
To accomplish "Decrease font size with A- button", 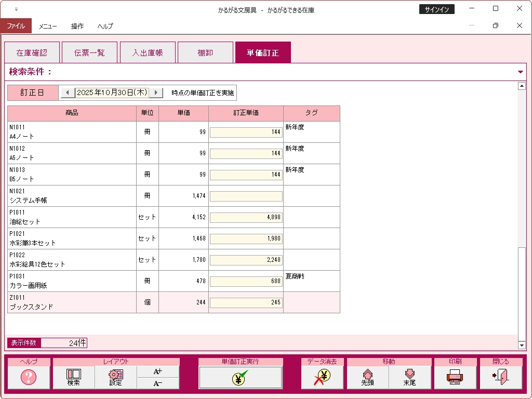I will (x=158, y=383).
